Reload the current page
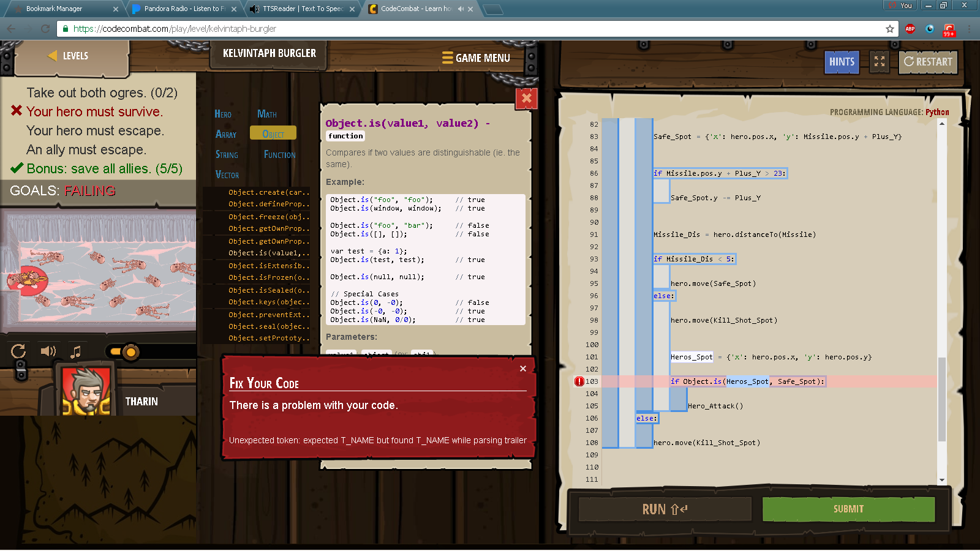The width and height of the screenshot is (980, 551). 45,29
